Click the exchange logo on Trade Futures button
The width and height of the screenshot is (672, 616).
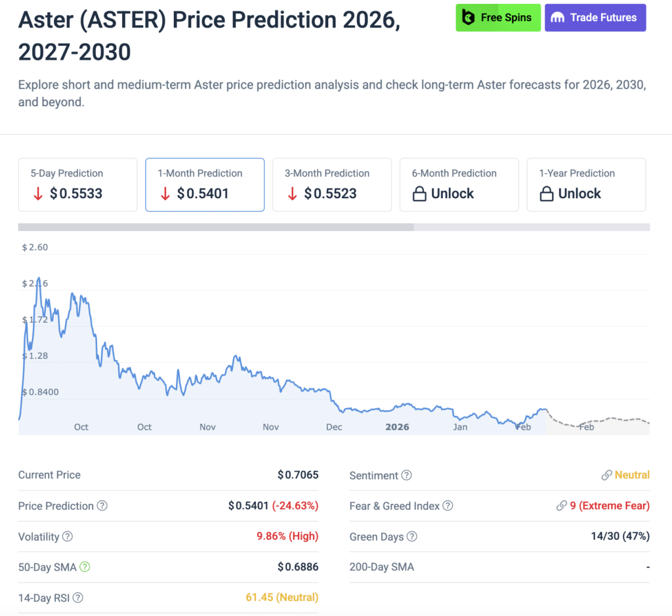(x=558, y=18)
